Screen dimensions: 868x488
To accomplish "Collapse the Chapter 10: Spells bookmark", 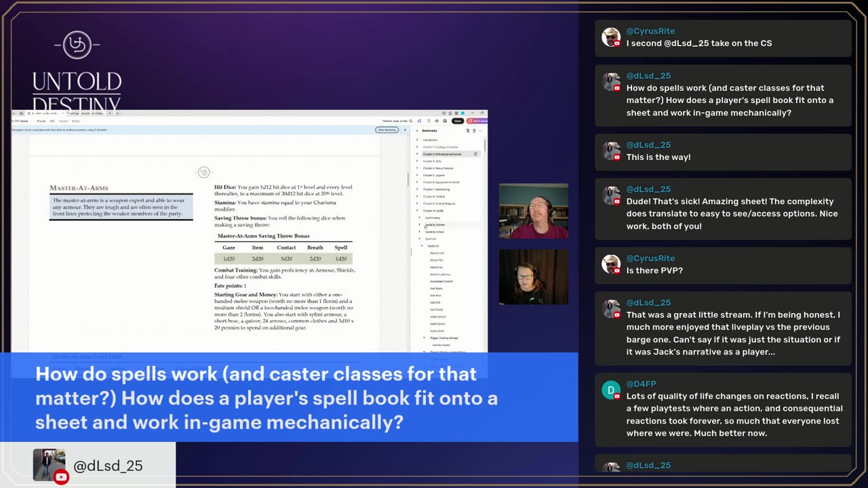I will [x=417, y=210].
